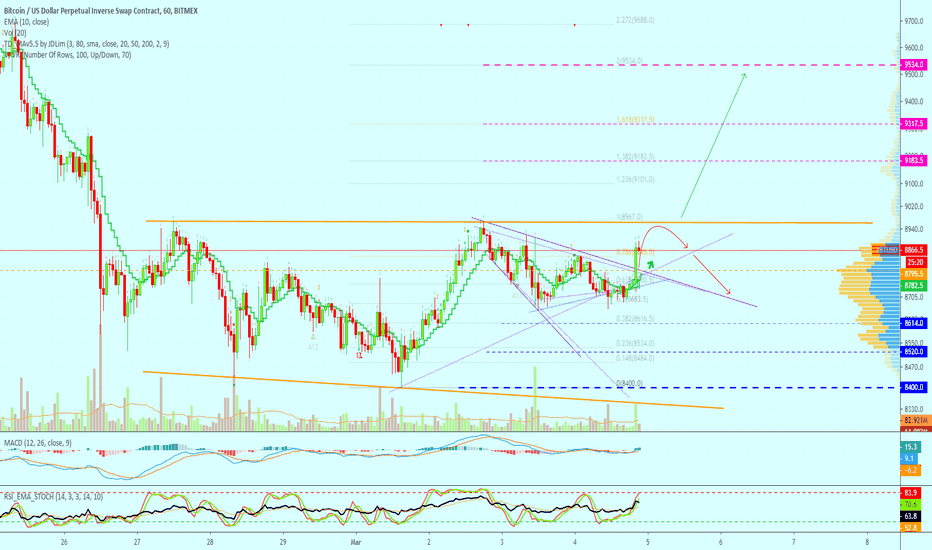Screen dimensions: 932x550
Task: Click the blue 8400.0 price label
Action: (x=914, y=387)
